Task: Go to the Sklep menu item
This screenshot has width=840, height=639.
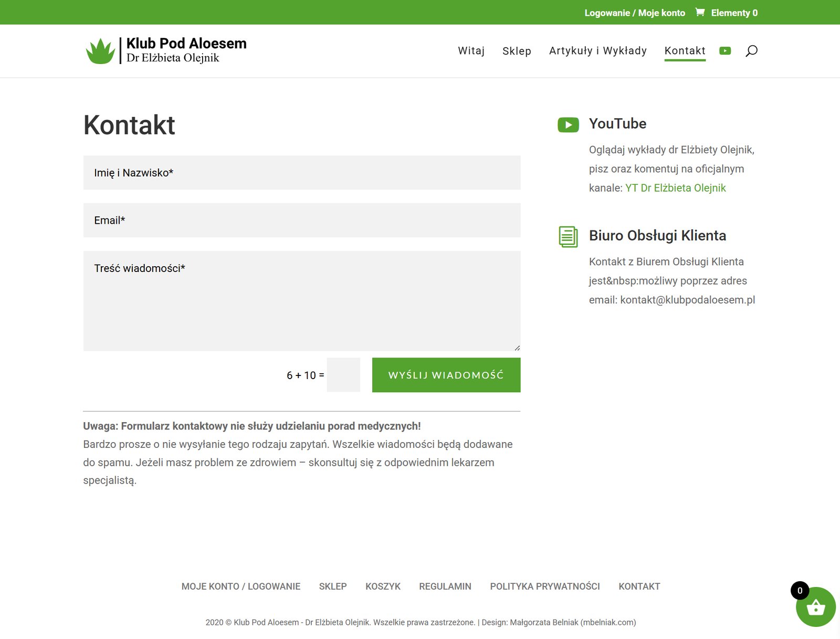Action: [517, 51]
